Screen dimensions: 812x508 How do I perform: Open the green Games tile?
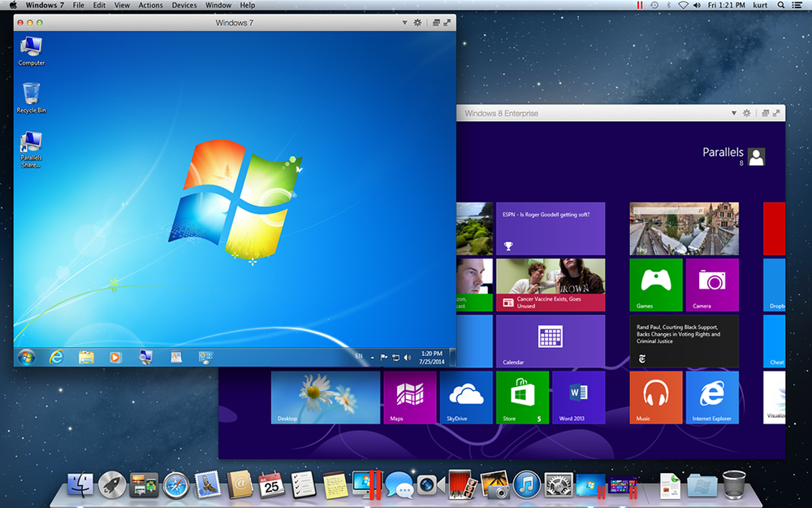(x=655, y=284)
